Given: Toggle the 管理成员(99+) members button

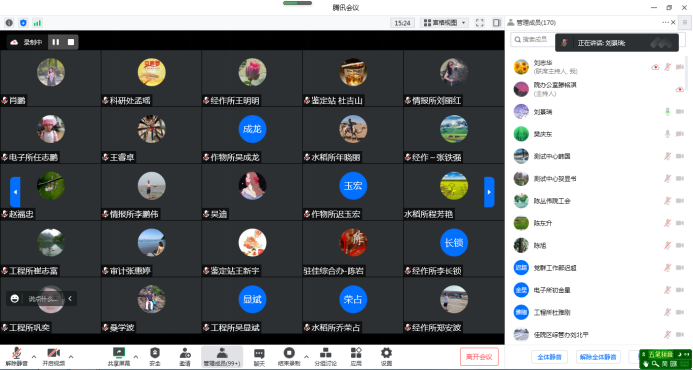Looking at the screenshot, I should point(222,357).
